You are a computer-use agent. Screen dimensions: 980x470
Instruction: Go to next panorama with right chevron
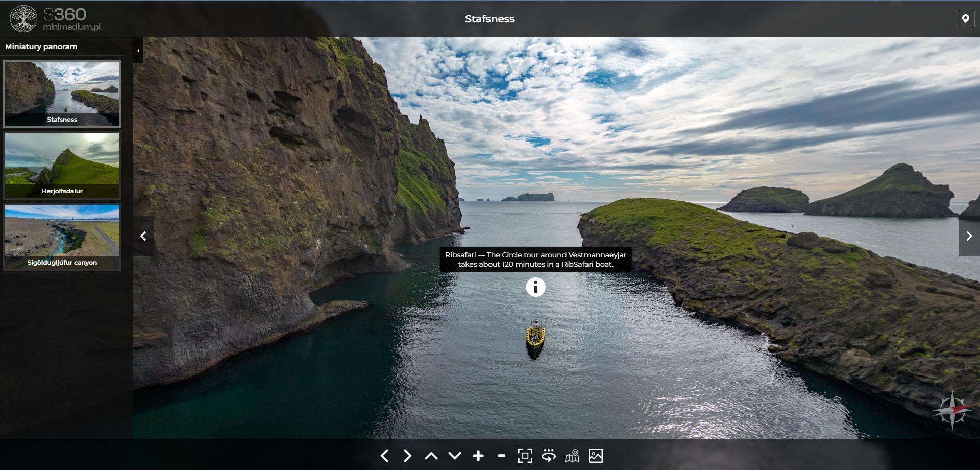pos(969,236)
